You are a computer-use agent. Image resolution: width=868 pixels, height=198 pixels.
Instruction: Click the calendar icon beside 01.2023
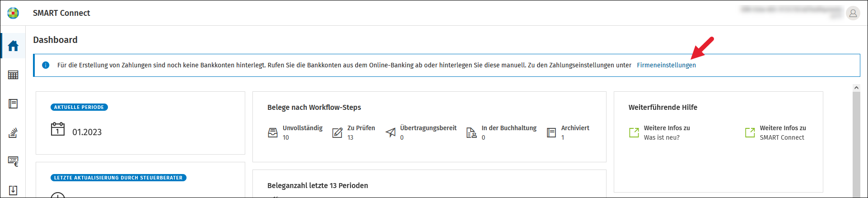coord(58,129)
